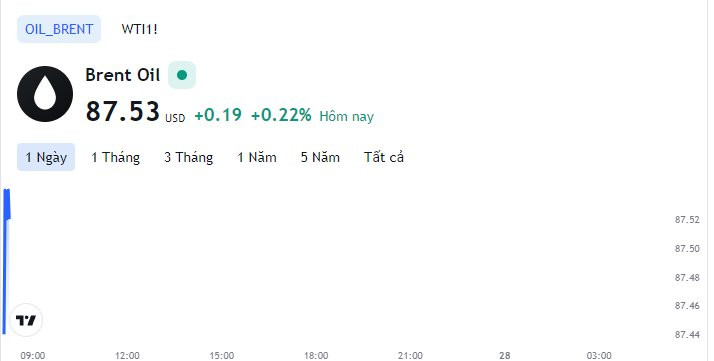Viewport: 714px width, 361px height.
Task: Choose the 1 Năm time range
Action: coord(257,157)
